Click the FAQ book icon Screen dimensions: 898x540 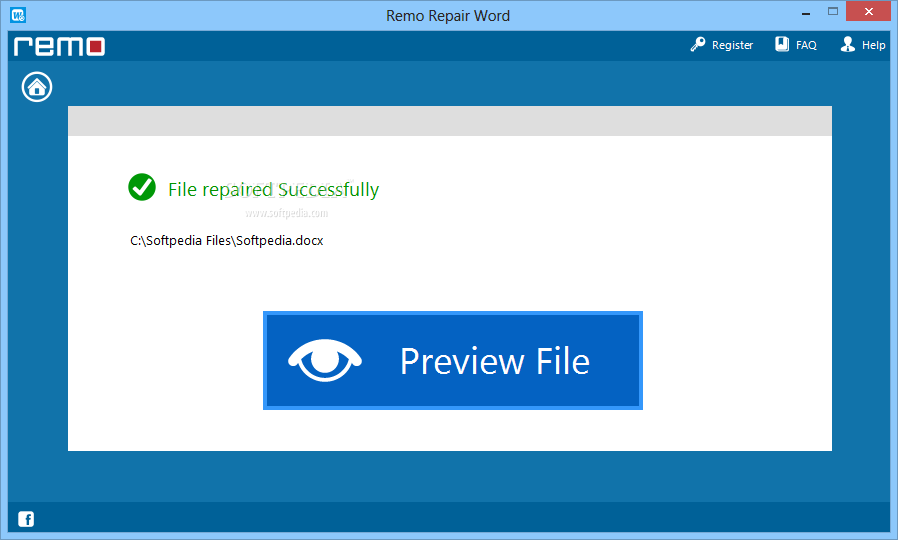tap(782, 44)
